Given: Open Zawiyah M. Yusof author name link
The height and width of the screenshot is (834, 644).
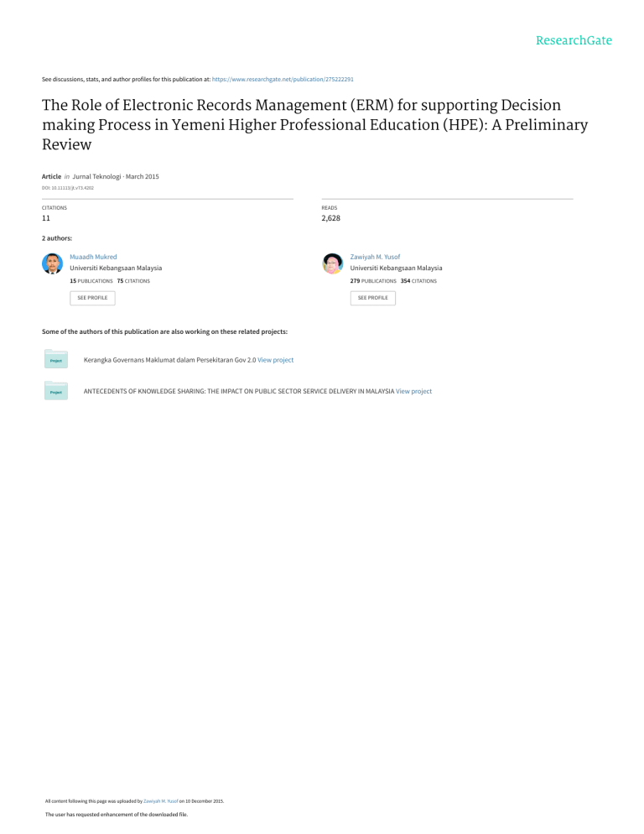Looking at the screenshot, I should 375,256.
